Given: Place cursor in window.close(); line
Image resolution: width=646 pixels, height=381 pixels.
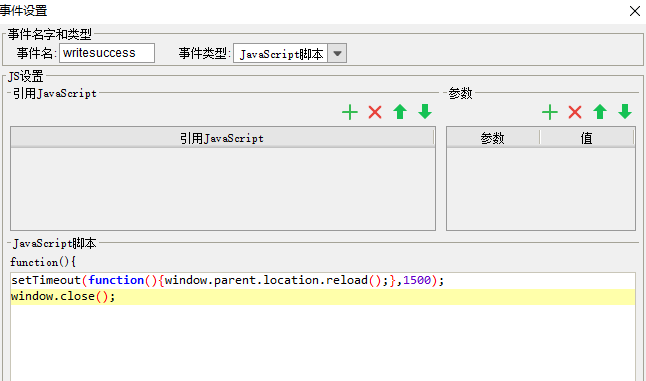Looking at the screenshot, I should pos(323,297).
